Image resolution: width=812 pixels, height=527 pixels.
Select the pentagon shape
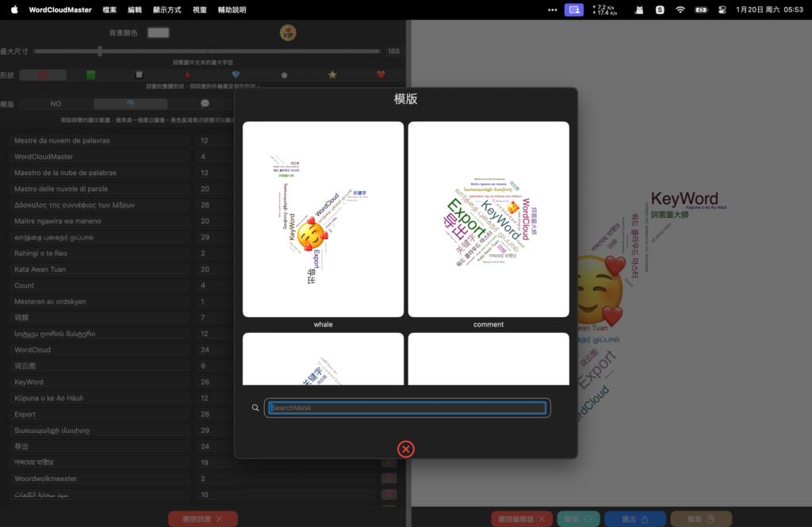coord(285,75)
